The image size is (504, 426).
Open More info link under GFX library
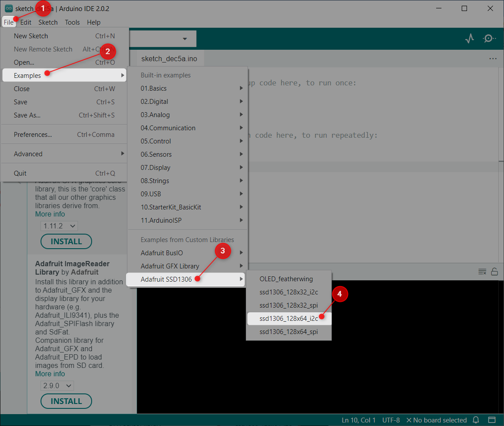coord(50,214)
